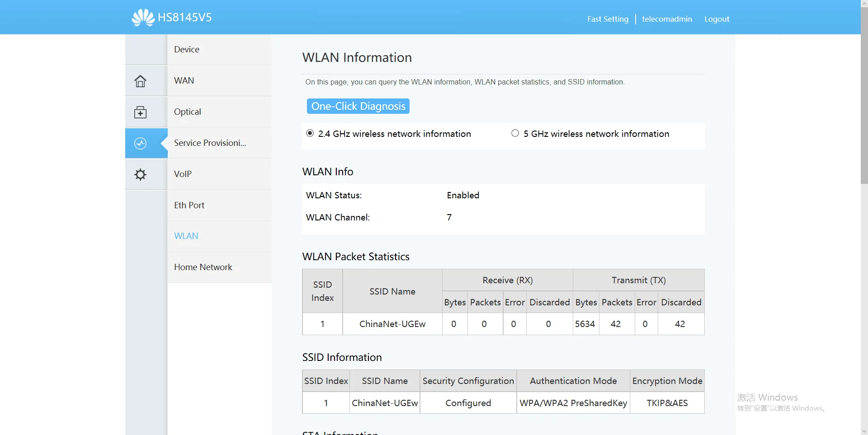Open the gear settings icon in sidebar

click(141, 174)
